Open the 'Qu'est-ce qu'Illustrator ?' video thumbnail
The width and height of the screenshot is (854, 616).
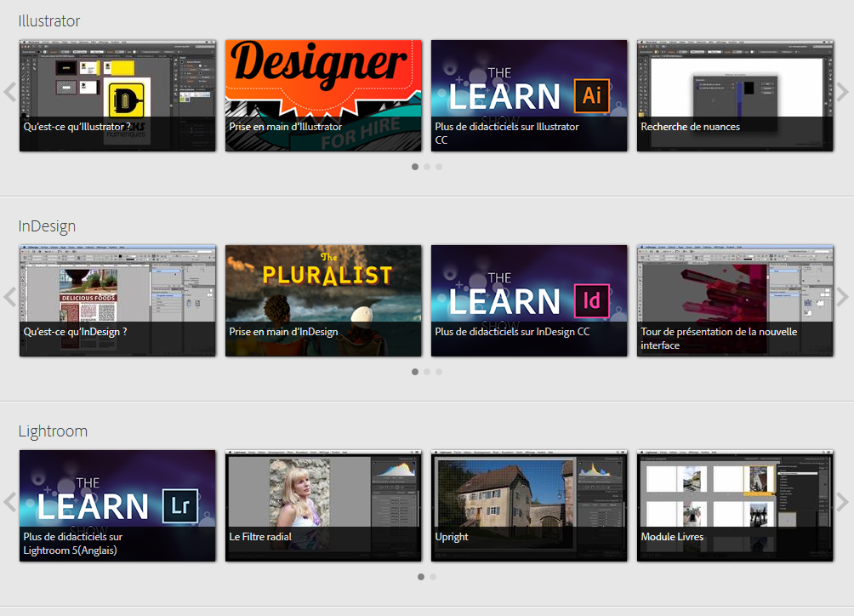(117, 95)
